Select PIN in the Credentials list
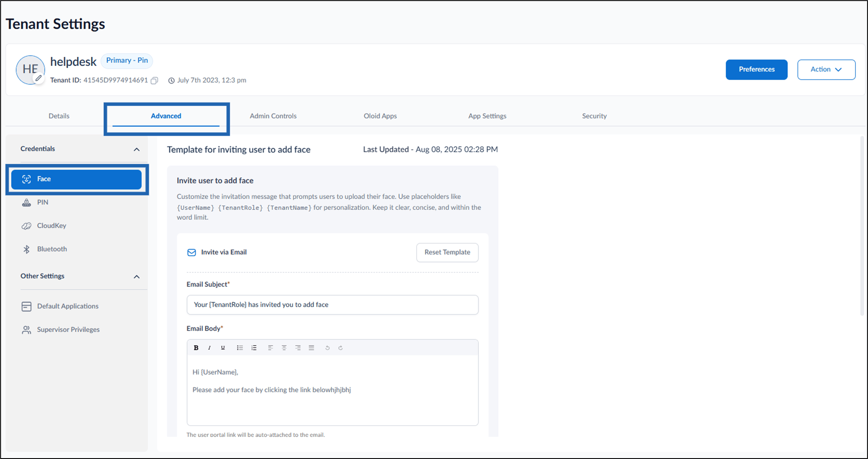This screenshot has width=868, height=459. pyautogui.click(x=76, y=202)
